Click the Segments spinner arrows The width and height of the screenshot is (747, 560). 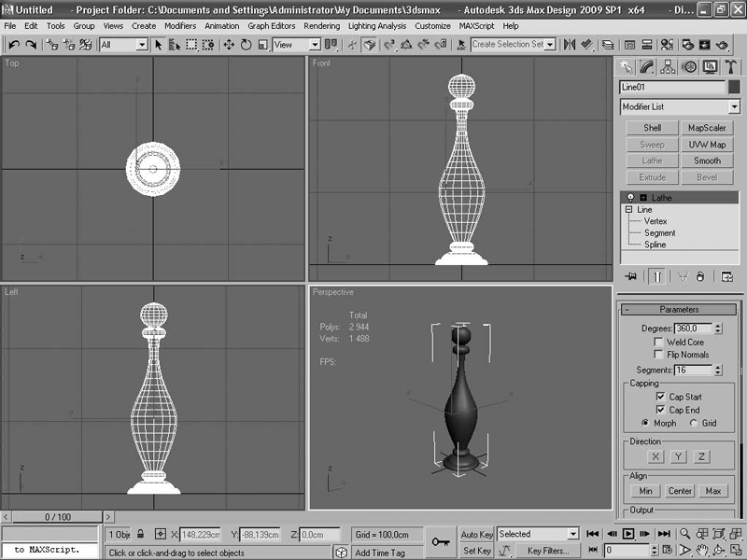click(x=718, y=370)
